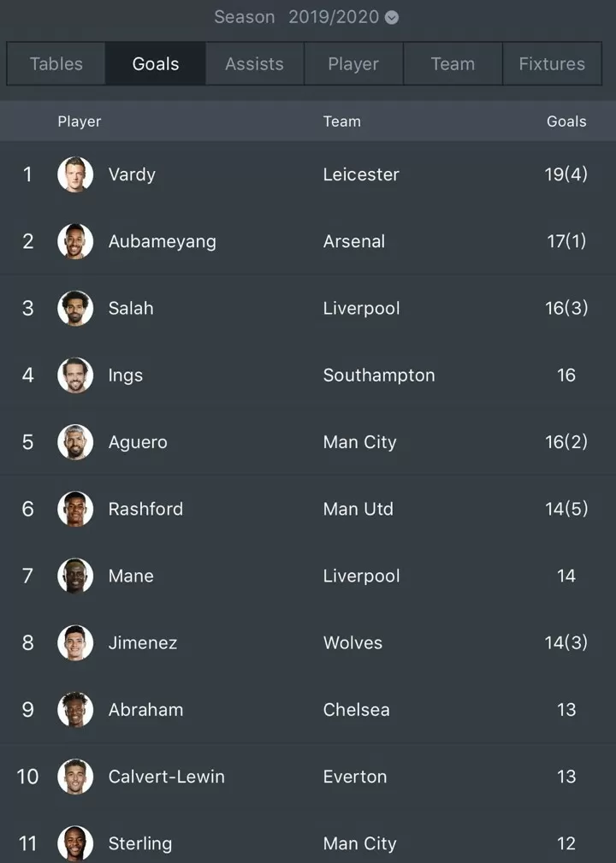The height and width of the screenshot is (863, 616).
Task: Switch to the Team tab
Action: pyautogui.click(x=453, y=64)
